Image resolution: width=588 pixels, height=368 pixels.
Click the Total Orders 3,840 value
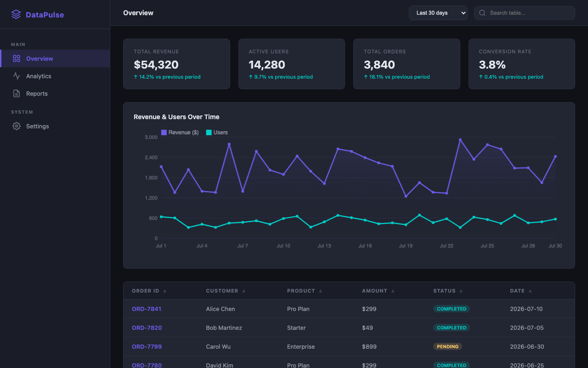click(x=379, y=65)
